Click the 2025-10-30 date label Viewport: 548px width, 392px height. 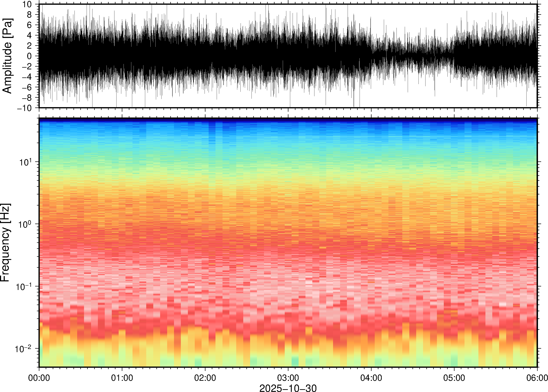(288, 388)
